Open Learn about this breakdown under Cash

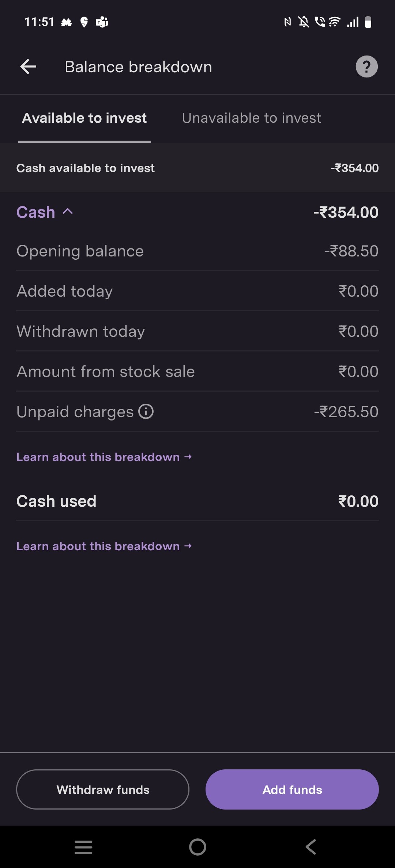click(x=104, y=457)
